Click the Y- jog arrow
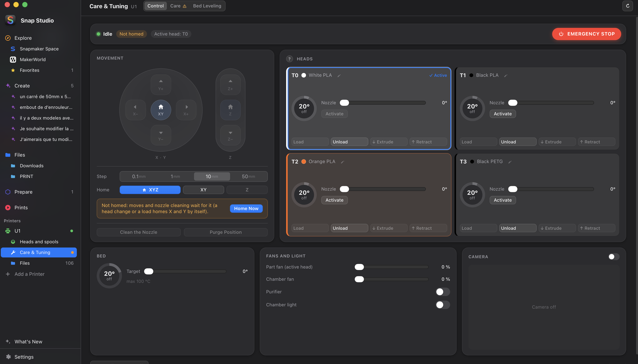This screenshot has width=638, height=364. pos(161,135)
